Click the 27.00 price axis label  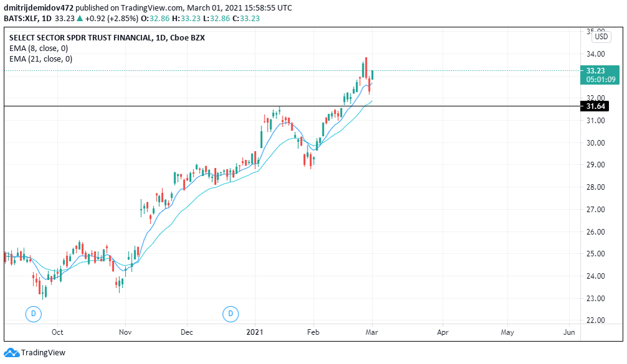(x=595, y=209)
